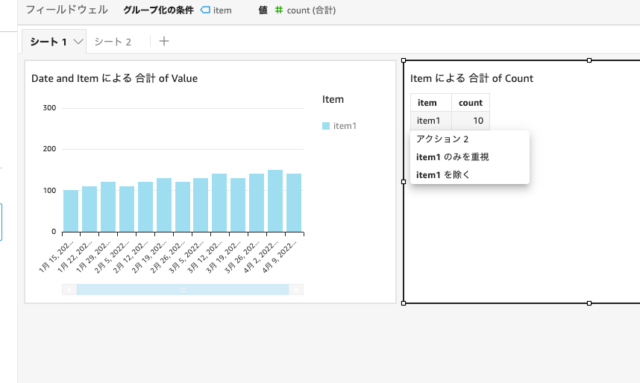Image resolution: width=640 pixels, height=383 pixels.
Task: Click the item dimension field in グループ化の条件
Action: pyautogui.click(x=216, y=10)
